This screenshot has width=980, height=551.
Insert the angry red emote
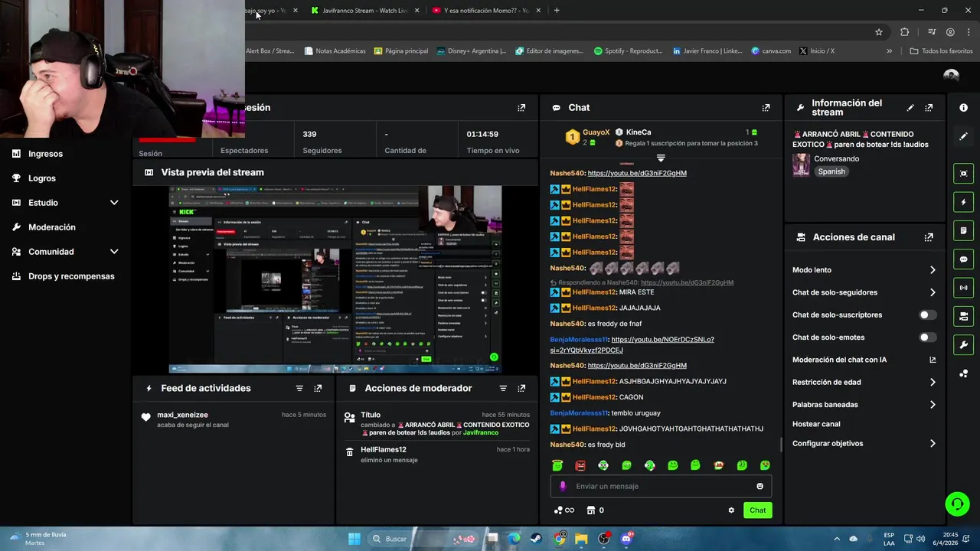(580, 465)
